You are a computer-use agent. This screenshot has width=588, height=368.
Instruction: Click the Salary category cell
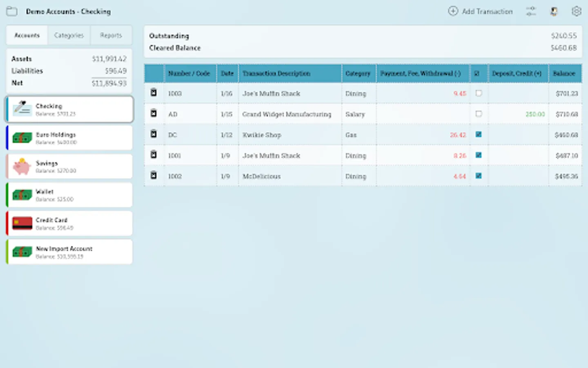coord(358,114)
